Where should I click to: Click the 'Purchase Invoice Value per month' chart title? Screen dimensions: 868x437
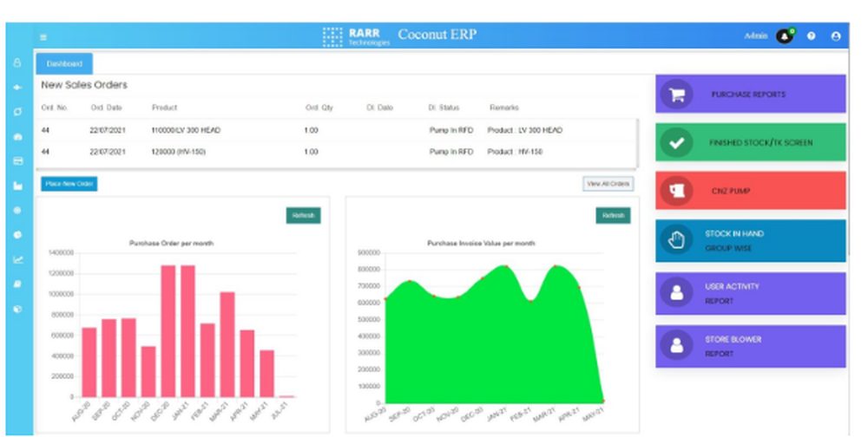481,243
